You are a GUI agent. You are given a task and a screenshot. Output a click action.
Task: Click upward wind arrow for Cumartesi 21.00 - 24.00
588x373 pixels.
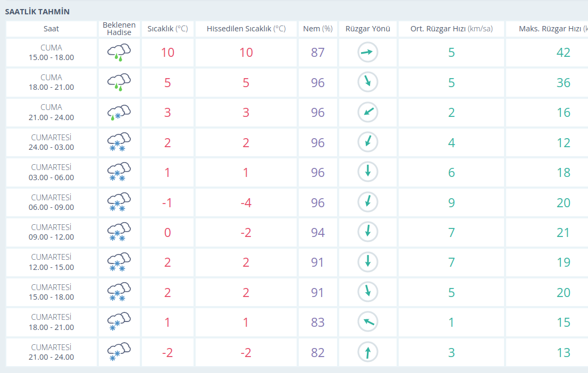(367, 352)
